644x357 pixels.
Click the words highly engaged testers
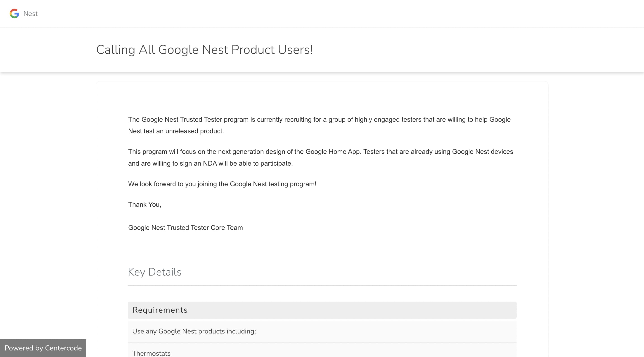tap(388, 120)
